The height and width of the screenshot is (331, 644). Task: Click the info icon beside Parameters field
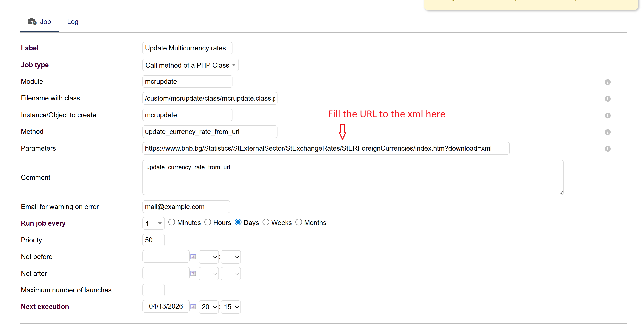pyautogui.click(x=608, y=149)
